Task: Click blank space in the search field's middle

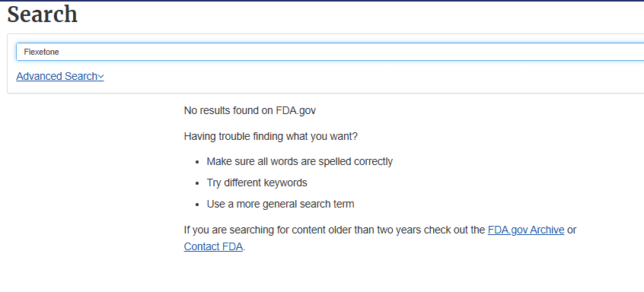Action: 330,52
